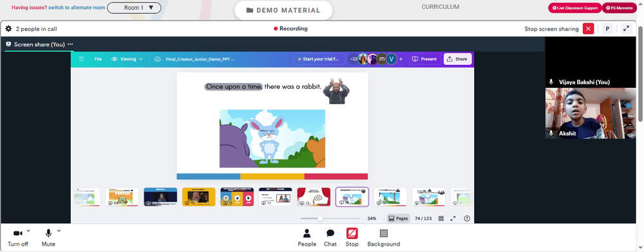The image size is (644, 252).
Task: Open the Canva File menu
Action: click(x=98, y=59)
